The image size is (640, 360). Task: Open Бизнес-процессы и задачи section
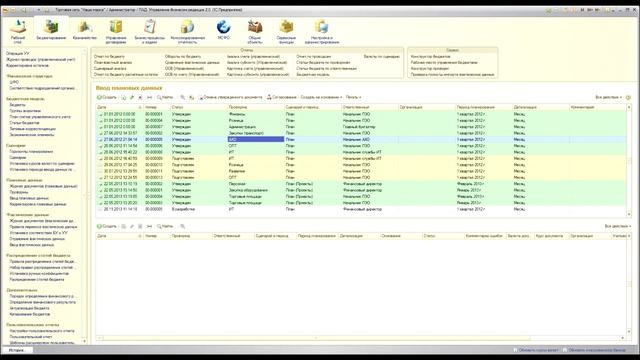(x=150, y=31)
